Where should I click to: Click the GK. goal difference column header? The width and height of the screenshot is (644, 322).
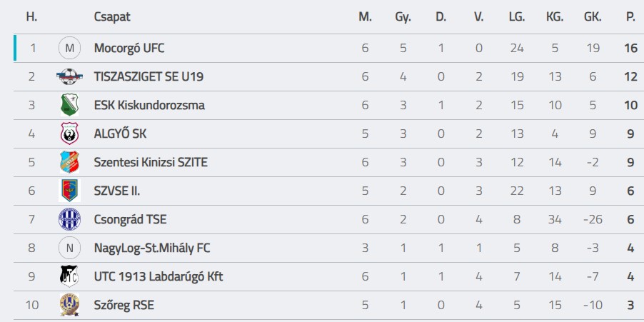593,17
